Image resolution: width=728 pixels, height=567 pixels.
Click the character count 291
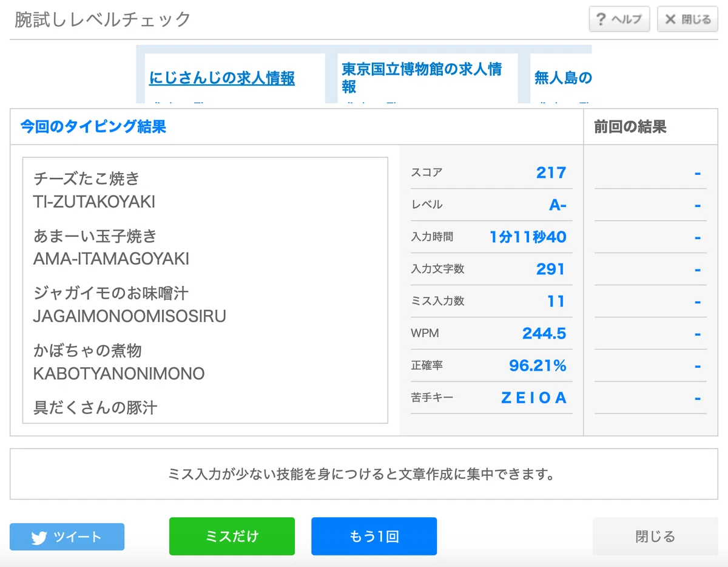pyautogui.click(x=551, y=269)
